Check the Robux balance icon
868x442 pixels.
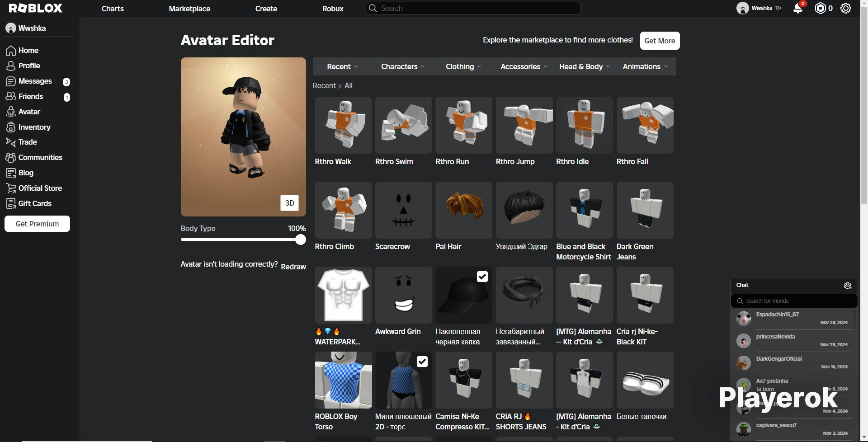(820, 9)
